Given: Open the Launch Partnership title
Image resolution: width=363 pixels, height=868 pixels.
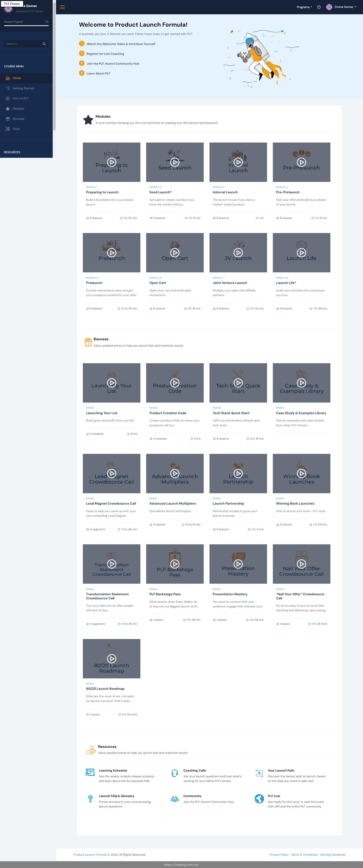Looking at the screenshot, I should [x=228, y=503].
